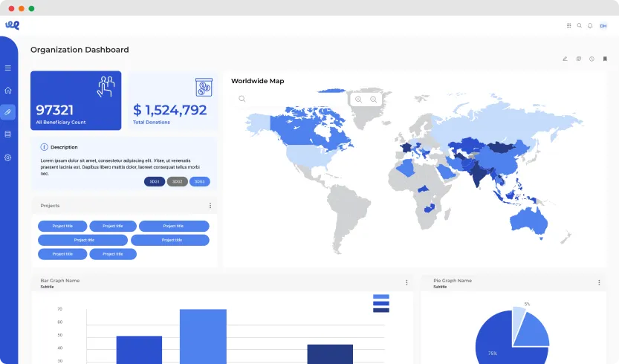
Task: Expand the Bar Graph options menu
Action: pyautogui.click(x=406, y=282)
